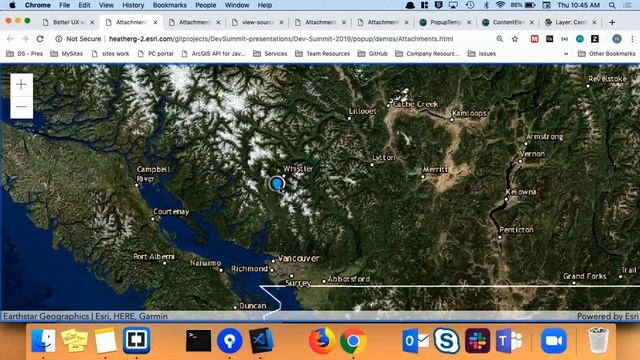Open Finder from the dock
Image resolution: width=640 pixels, height=360 pixels.
[43, 340]
